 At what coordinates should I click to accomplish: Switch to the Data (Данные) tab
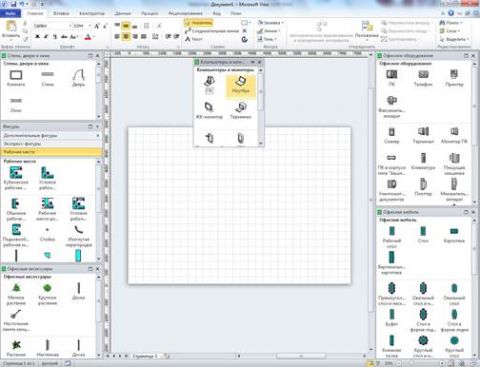(x=123, y=14)
